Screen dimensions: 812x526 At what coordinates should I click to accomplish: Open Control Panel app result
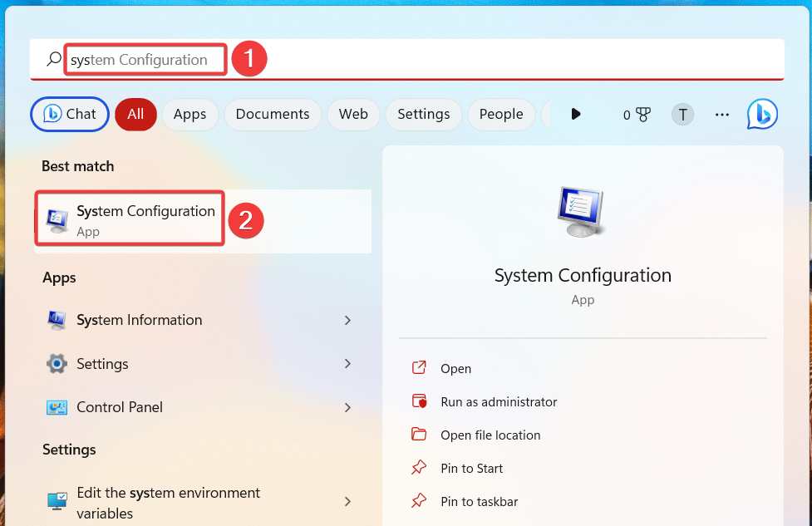(203, 407)
